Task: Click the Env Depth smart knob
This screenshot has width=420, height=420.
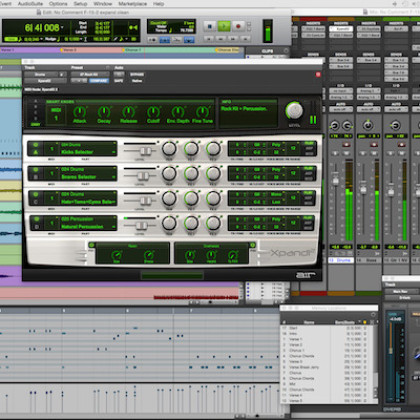Action: (x=178, y=112)
